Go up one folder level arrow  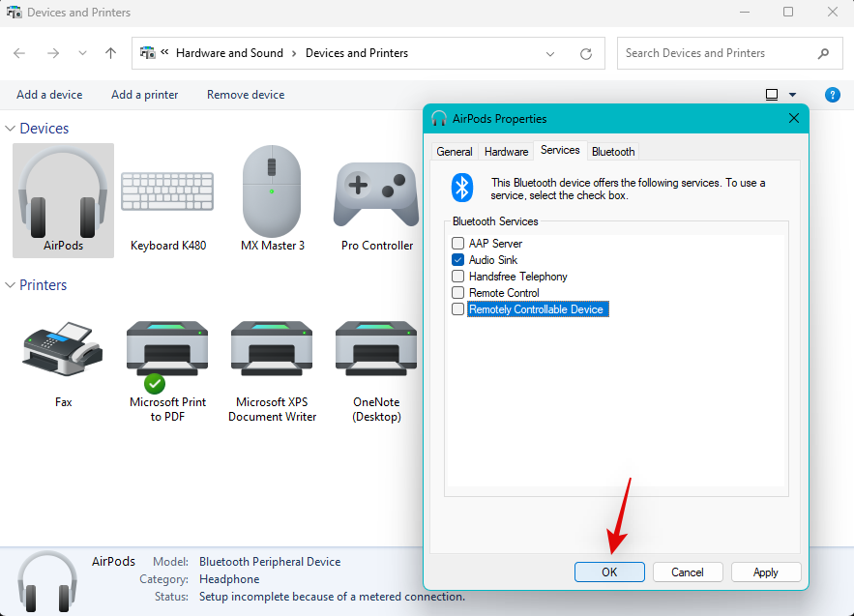click(x=110, y=53)
